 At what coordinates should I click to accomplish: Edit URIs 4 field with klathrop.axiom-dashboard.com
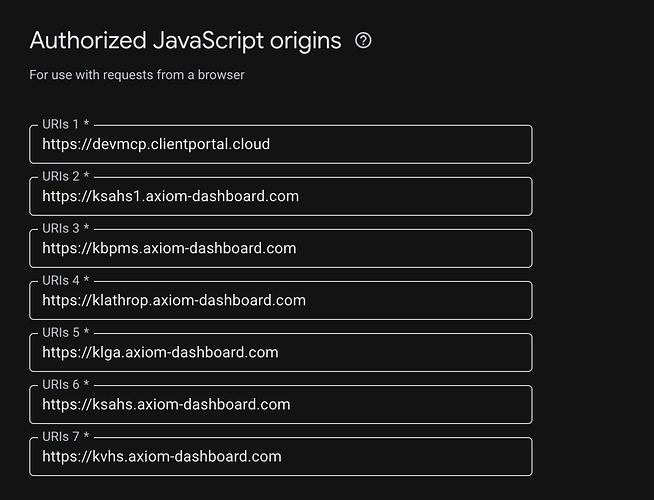tap(281, 301)
